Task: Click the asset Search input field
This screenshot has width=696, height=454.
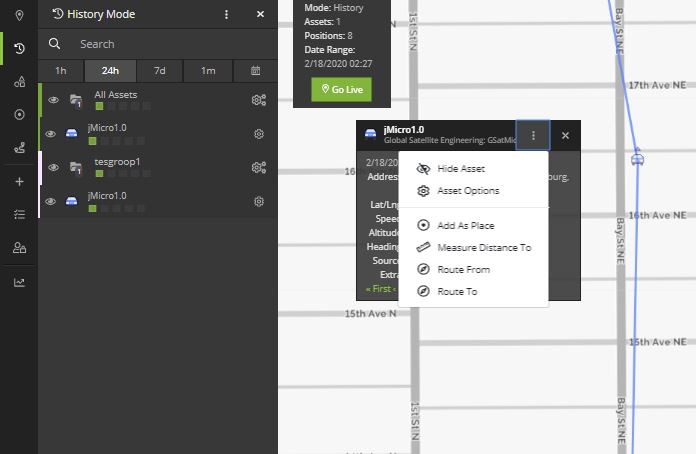Action: pos(160,44)
